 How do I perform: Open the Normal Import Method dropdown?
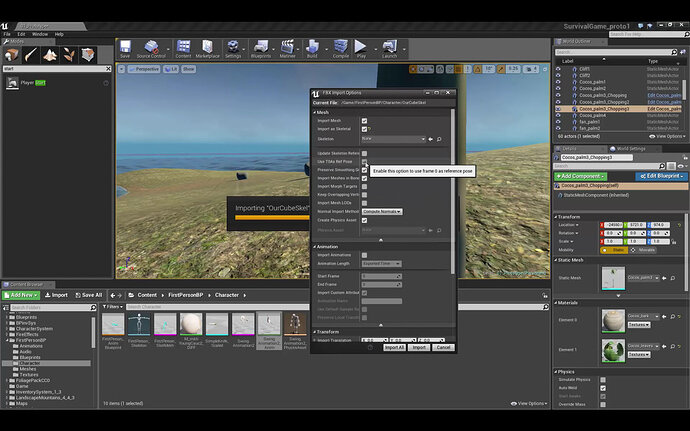click(382, 212)
